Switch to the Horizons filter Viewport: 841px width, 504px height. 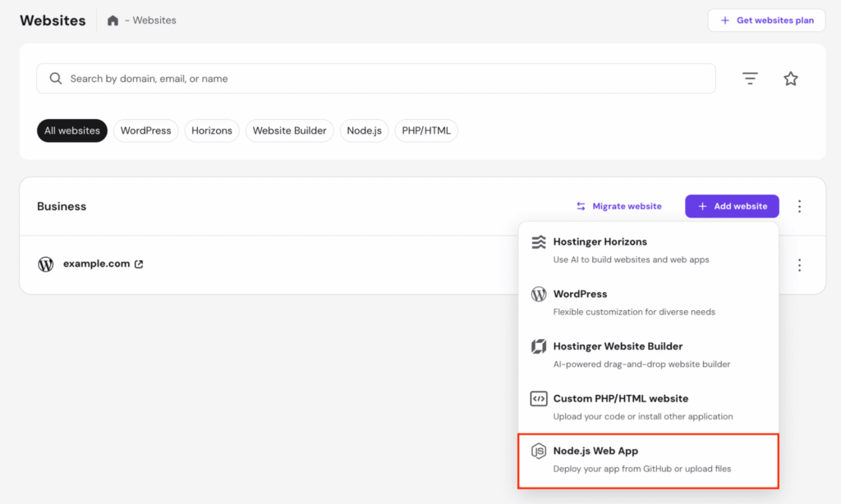coord(212,130)
